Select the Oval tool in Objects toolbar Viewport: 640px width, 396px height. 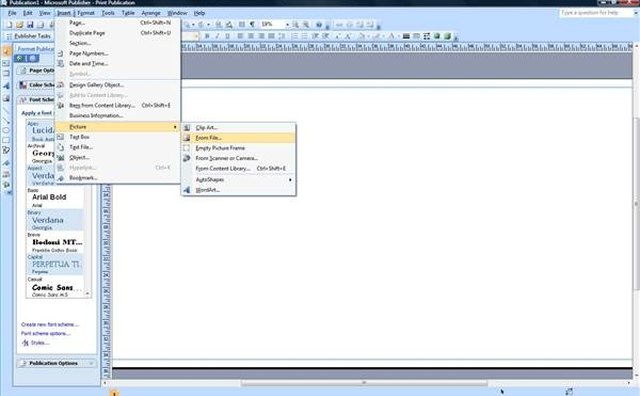click(x=6, y=131)
